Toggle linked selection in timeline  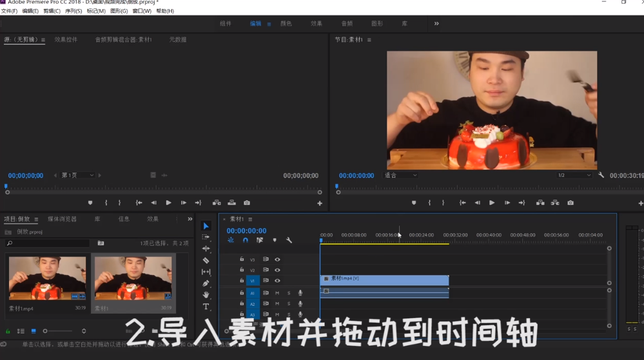coord(260,240)
